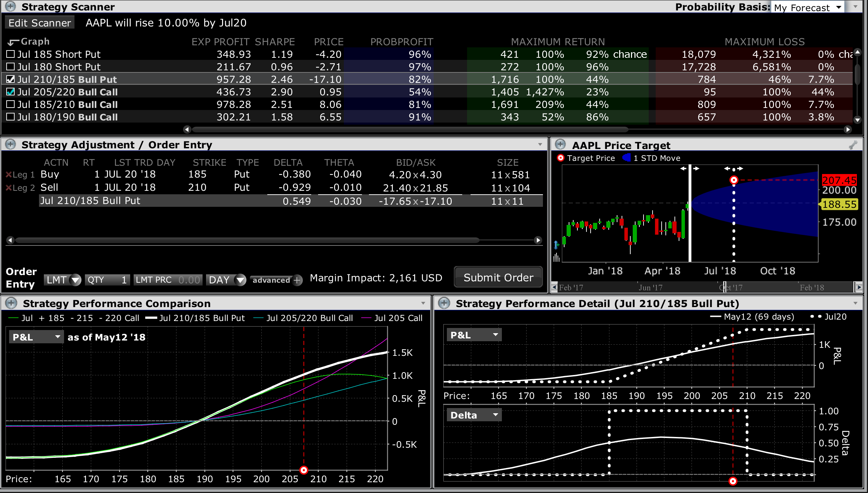
Task: Click the scanner list scroll up arrow
Action: (x=858, y=52)
